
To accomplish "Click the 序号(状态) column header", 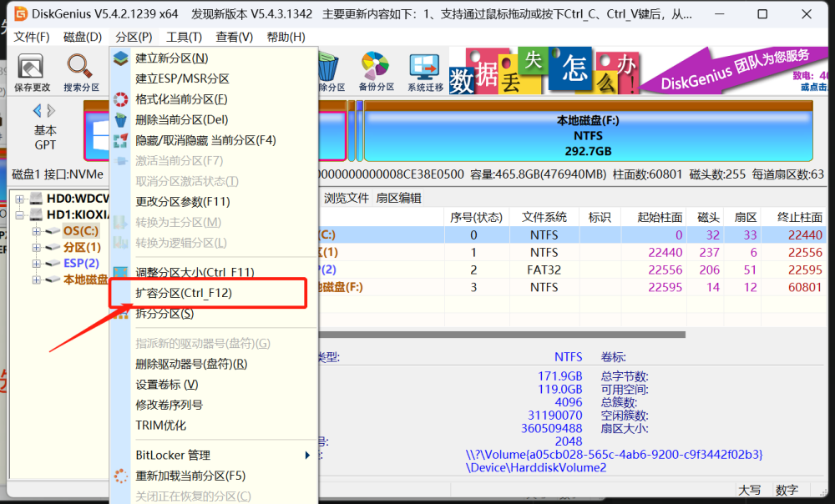I will point(476,217).
